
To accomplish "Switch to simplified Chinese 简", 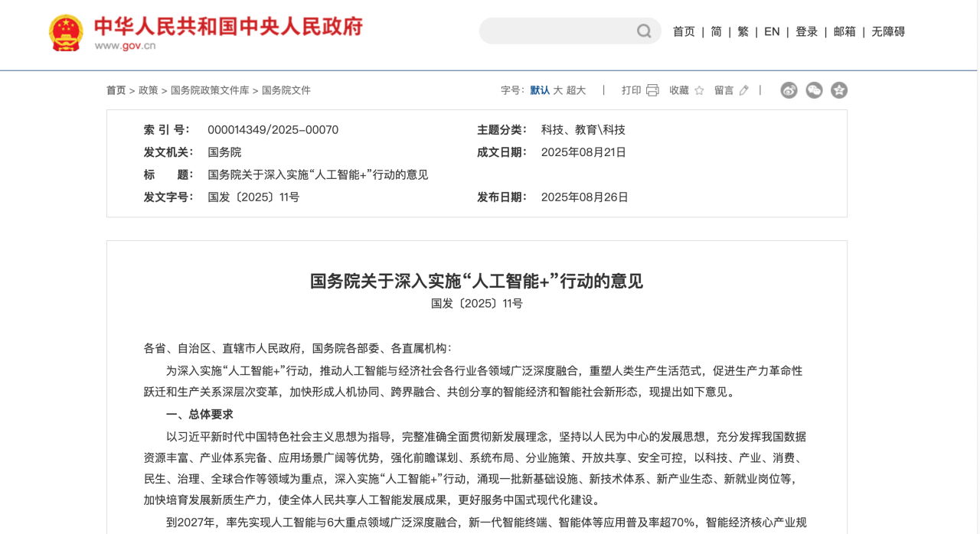I will [716, 31].
